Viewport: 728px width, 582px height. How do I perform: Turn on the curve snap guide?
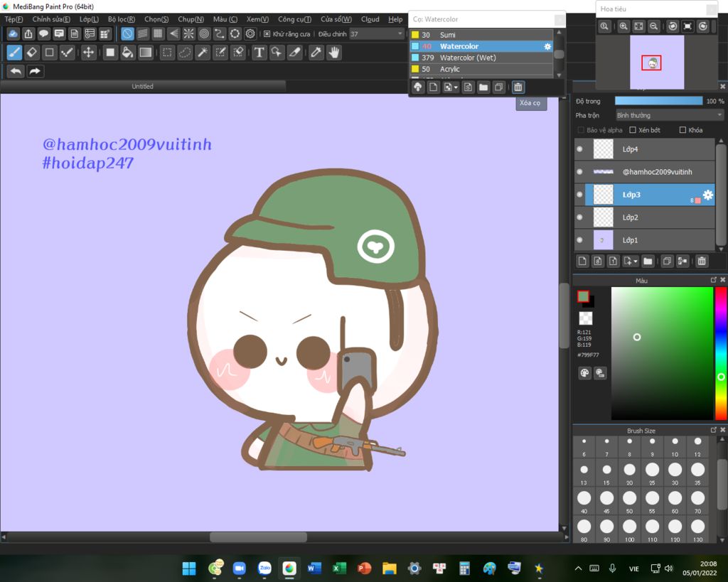point(219,33)
